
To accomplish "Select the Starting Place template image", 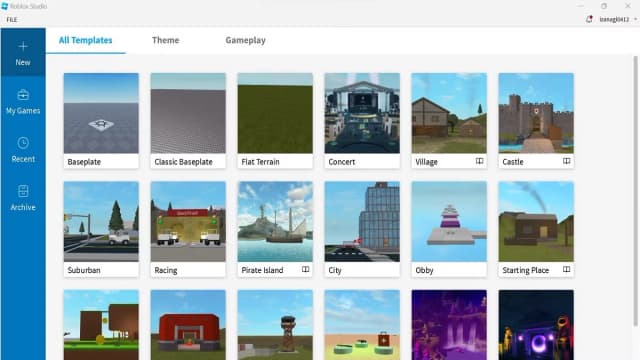I will pos(536,222).
